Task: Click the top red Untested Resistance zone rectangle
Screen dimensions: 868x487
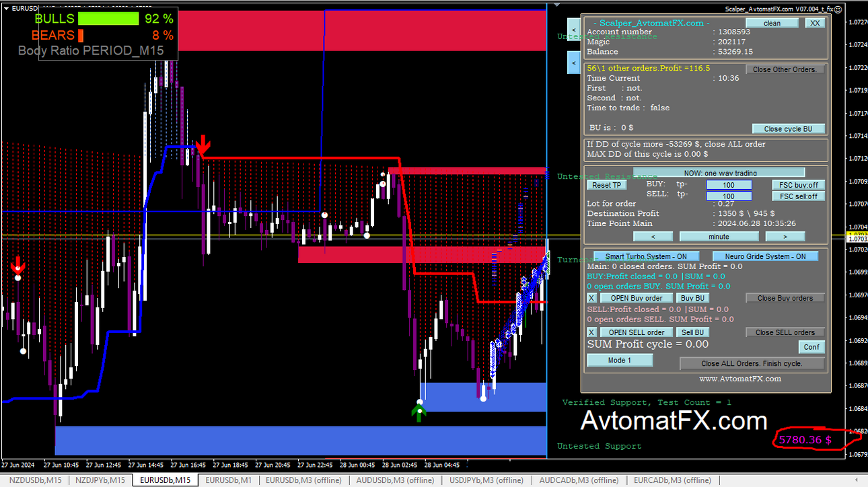Action: [361, 30]
